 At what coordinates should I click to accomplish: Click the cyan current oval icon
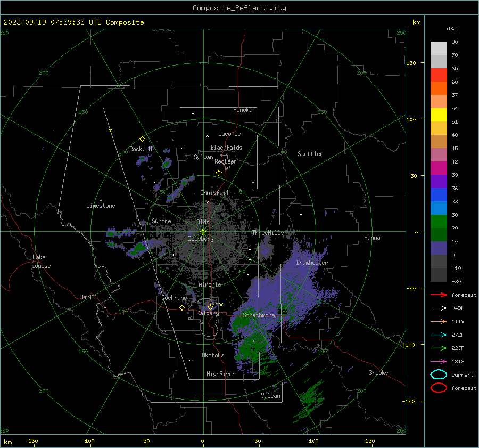(439, 374)
